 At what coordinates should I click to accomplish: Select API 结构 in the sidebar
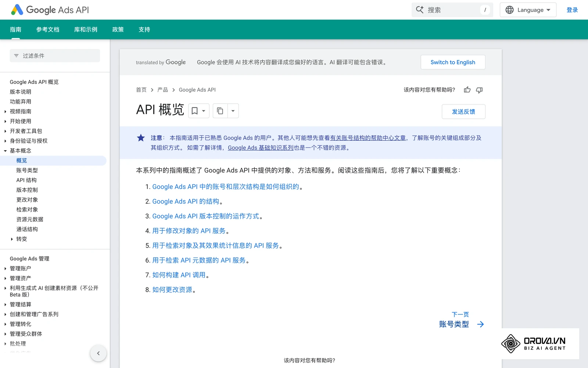26,180
